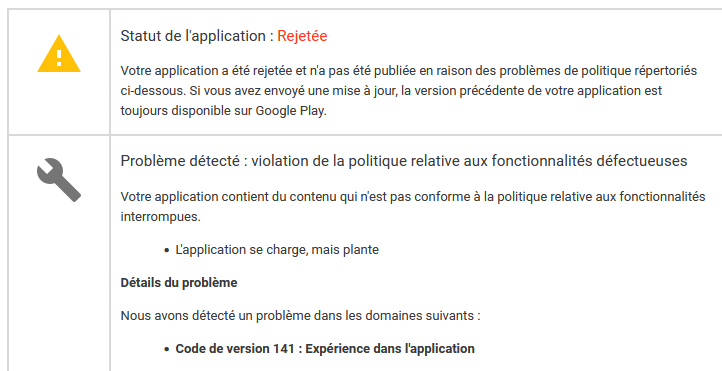
Task: Click 'toujours disponible sur' text line
Action: click(186, 111)
